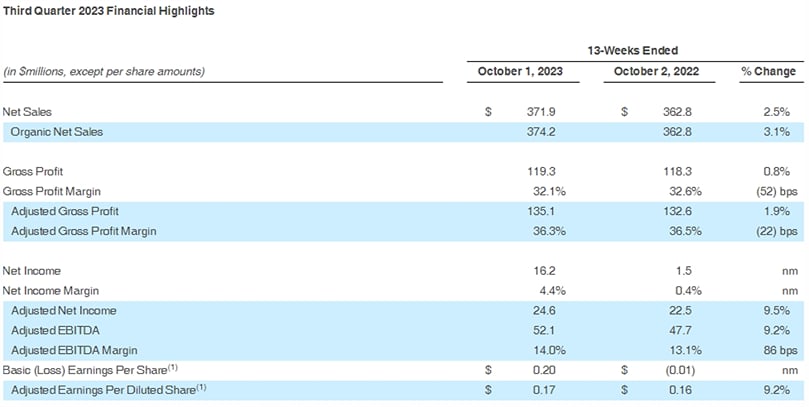Select the 3.1% Organic Net Sales change
Screen dimensions: 809x407
pos(777,132)
